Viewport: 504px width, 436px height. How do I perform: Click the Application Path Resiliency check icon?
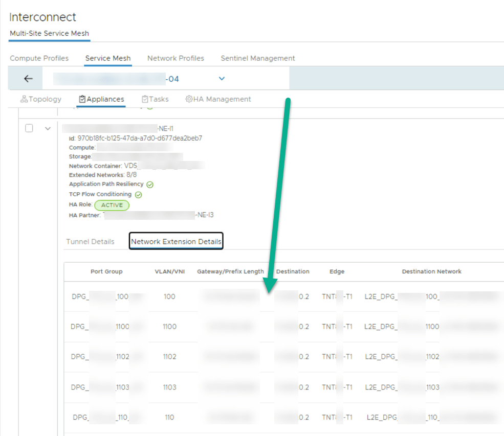click(x=150, y=185)
